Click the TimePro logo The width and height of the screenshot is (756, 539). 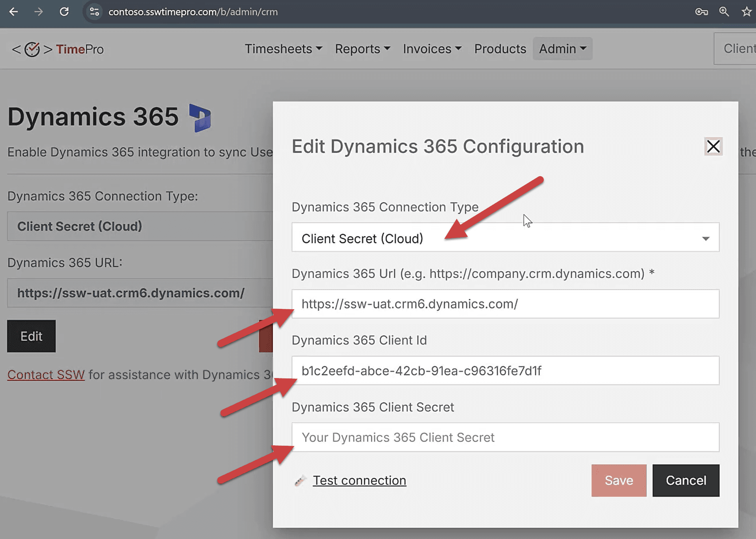coord(58,49)
